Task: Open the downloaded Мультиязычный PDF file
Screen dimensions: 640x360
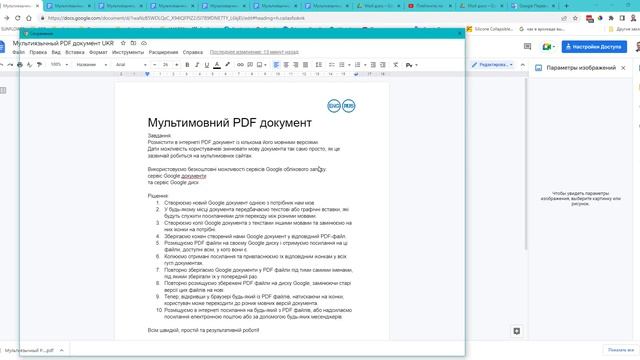Action: 29,350
